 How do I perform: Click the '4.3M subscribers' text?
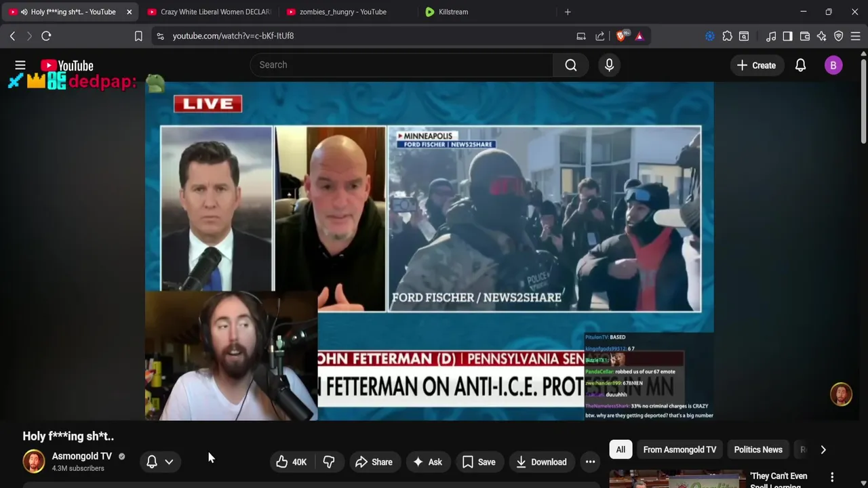pyautogui.click(x=78, y=468)
